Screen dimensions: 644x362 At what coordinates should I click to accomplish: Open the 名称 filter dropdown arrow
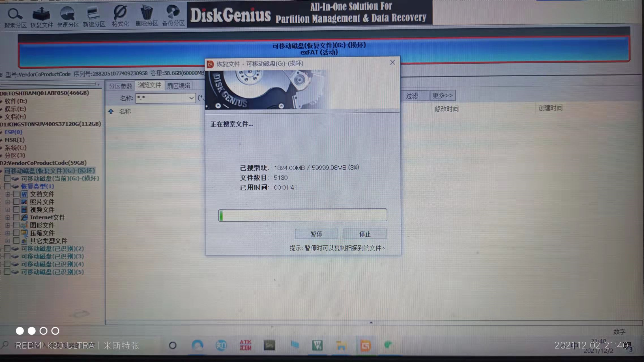(191, 98)
